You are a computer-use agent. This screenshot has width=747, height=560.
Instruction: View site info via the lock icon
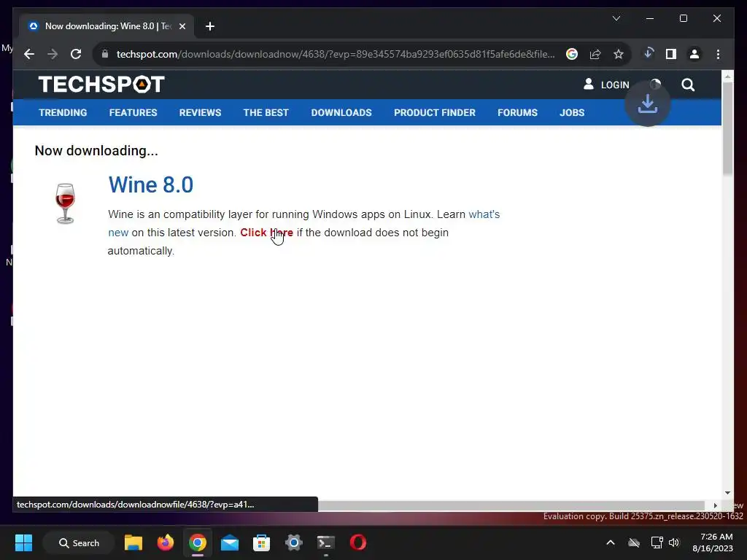(105, 54)
